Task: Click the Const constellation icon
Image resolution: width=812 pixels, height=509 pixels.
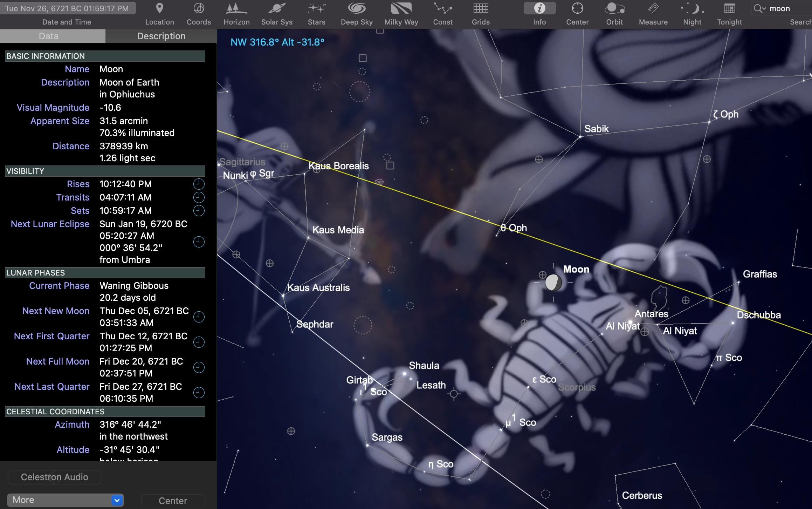Action: pos(442,9)
